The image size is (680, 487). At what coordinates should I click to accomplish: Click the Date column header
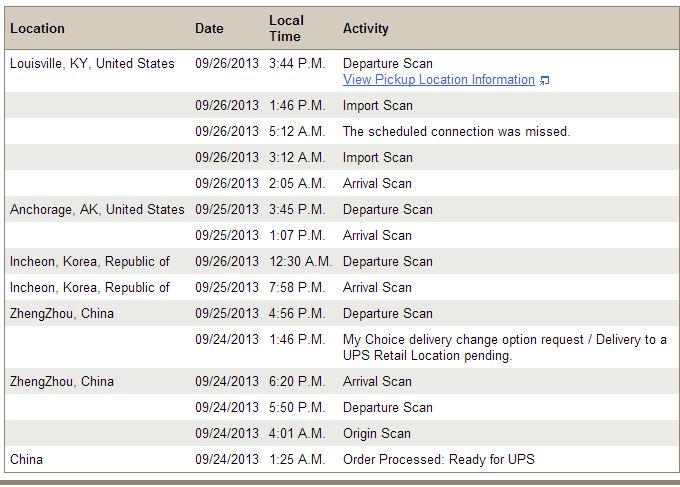tap(209, 29)
